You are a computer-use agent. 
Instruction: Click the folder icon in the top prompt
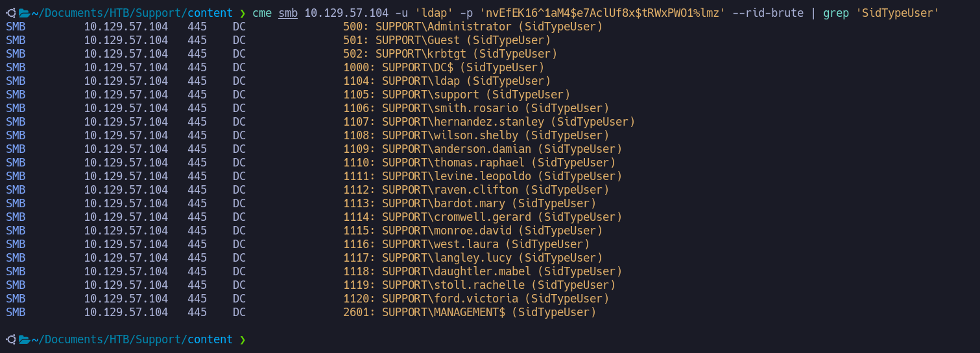[25, 13]
